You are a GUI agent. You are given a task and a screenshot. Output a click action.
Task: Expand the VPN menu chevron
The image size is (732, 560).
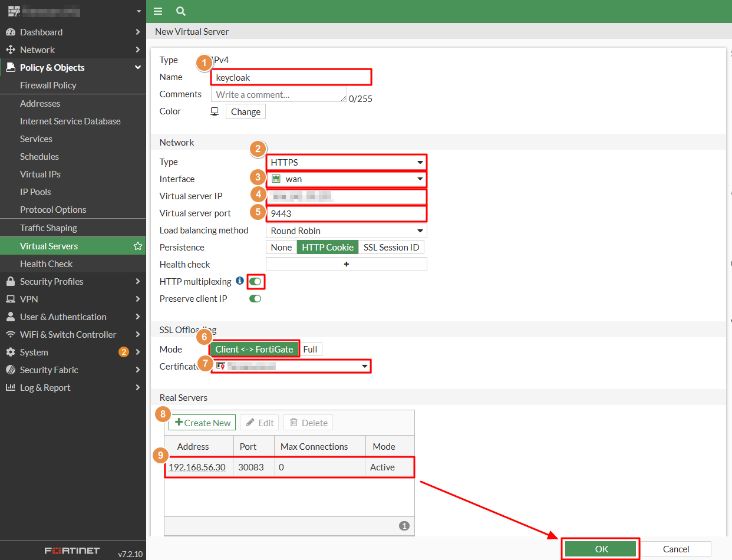point(137,299)
